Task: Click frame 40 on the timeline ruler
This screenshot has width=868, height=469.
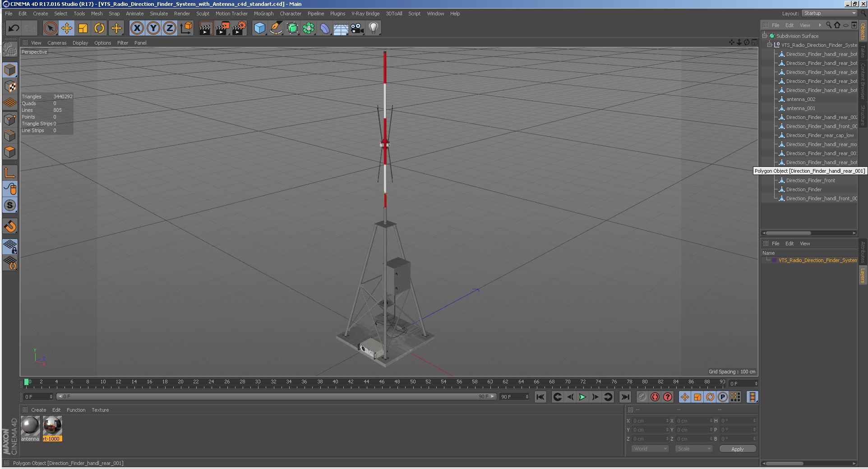Action: pos(335,383)
